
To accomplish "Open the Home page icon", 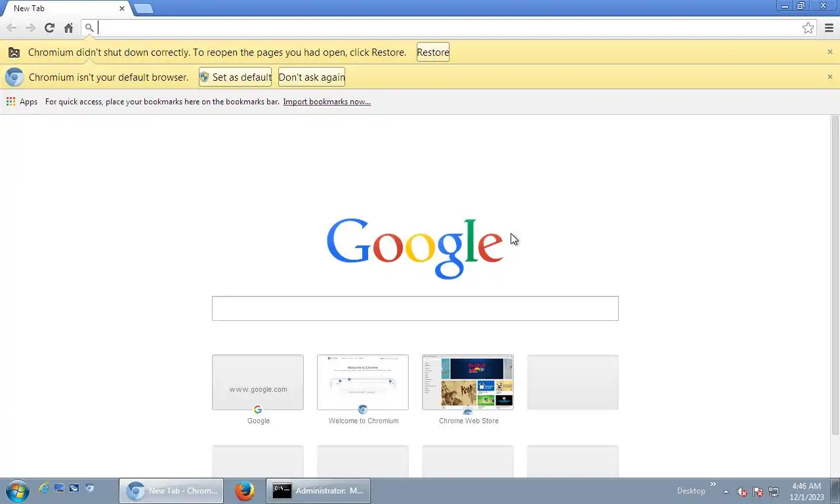I will [68, 28].
